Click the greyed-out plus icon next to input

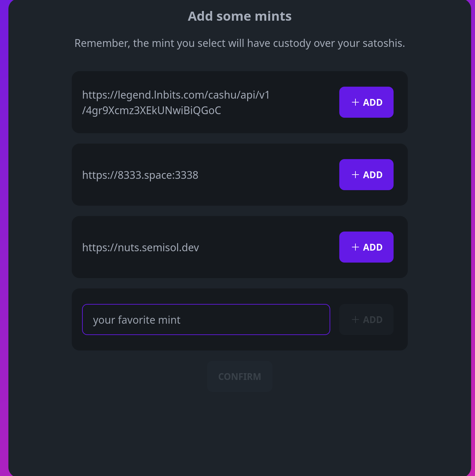(355, 319)
